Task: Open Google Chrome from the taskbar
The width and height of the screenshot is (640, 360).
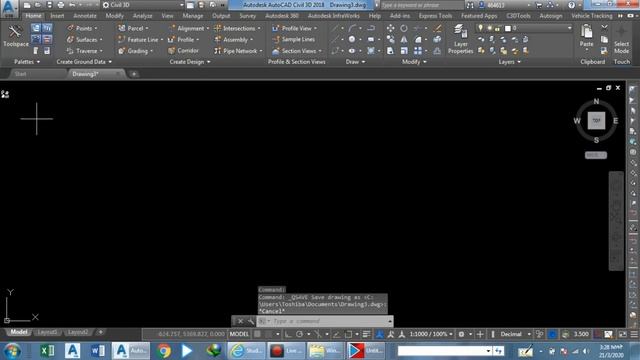Action: (x=164, y=351)
